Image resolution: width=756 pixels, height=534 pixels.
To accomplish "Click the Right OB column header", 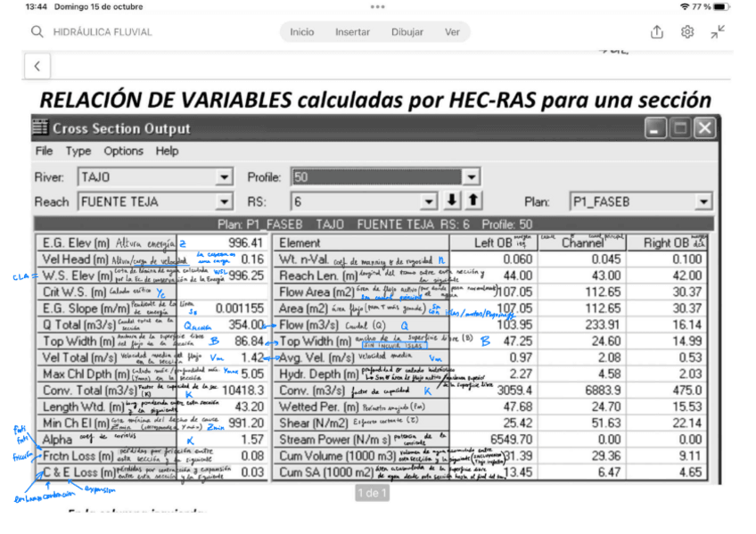I will [666, 242].
